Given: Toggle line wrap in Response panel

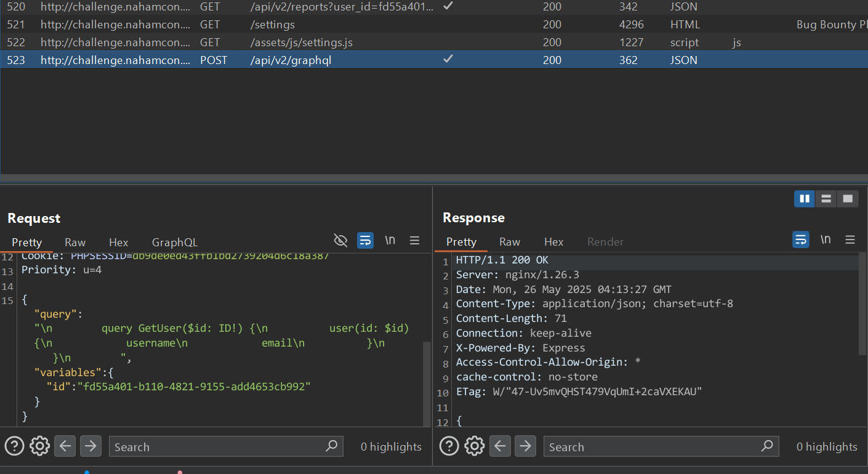Looking at the screenshot, I should (x=800, y=239).
